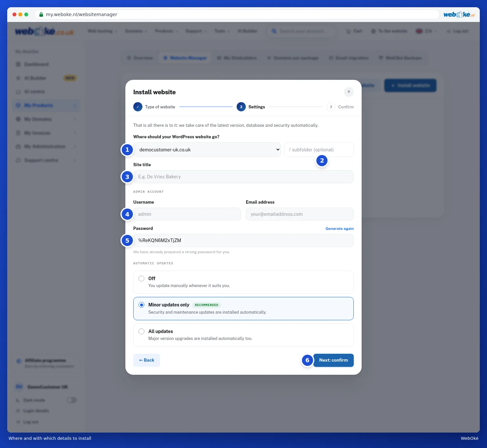Click the My Domains globe icon
The width and height of the screenshot is (487, 448).
point(18,119)
